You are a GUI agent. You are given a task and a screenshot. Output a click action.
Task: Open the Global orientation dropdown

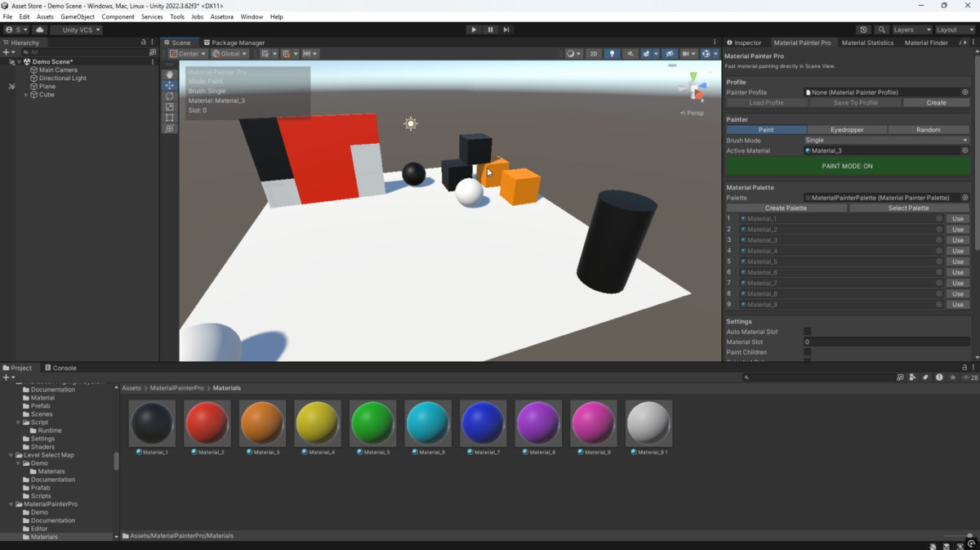[230, 54]
